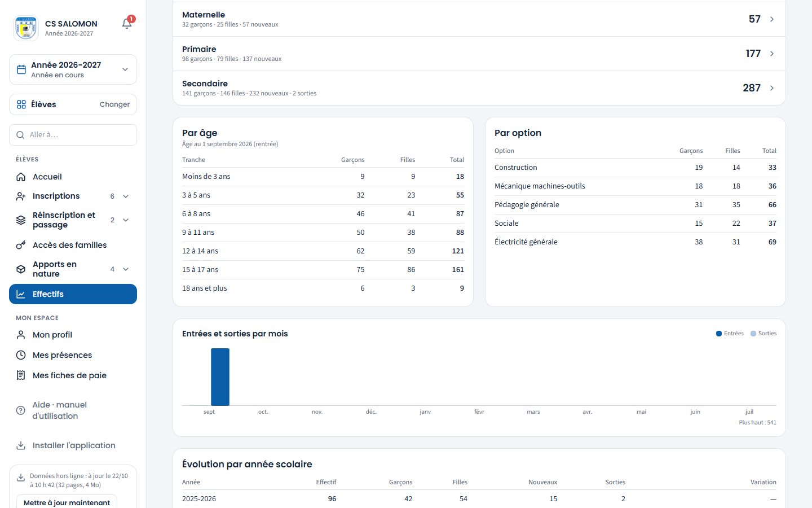Open the Maternelle row chevron
812x508 pixels.
point(772,19)
